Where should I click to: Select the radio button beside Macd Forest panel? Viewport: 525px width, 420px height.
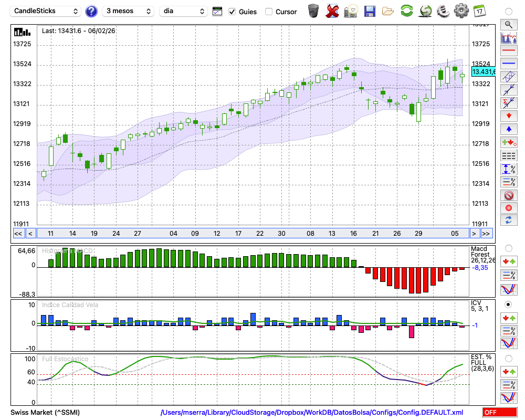508,248
